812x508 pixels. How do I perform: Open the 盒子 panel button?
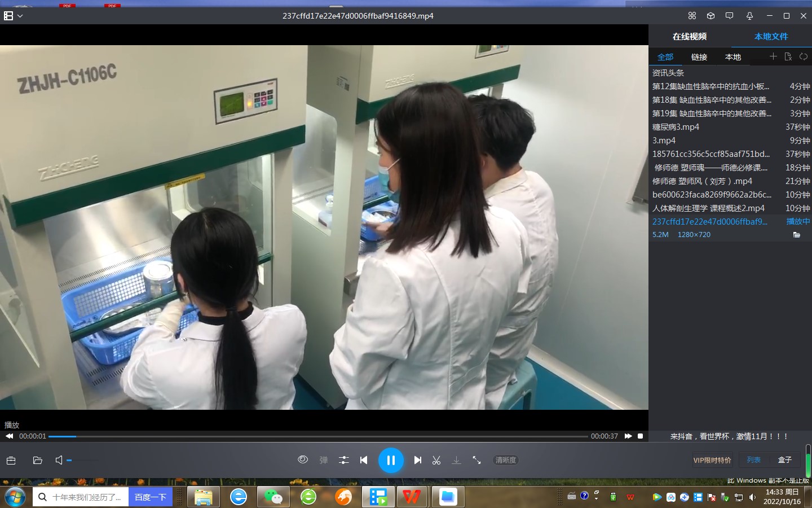click(784, 460)
